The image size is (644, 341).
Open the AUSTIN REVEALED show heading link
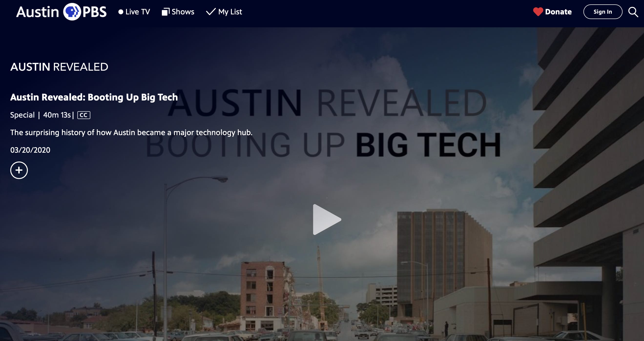click(59, 67)
